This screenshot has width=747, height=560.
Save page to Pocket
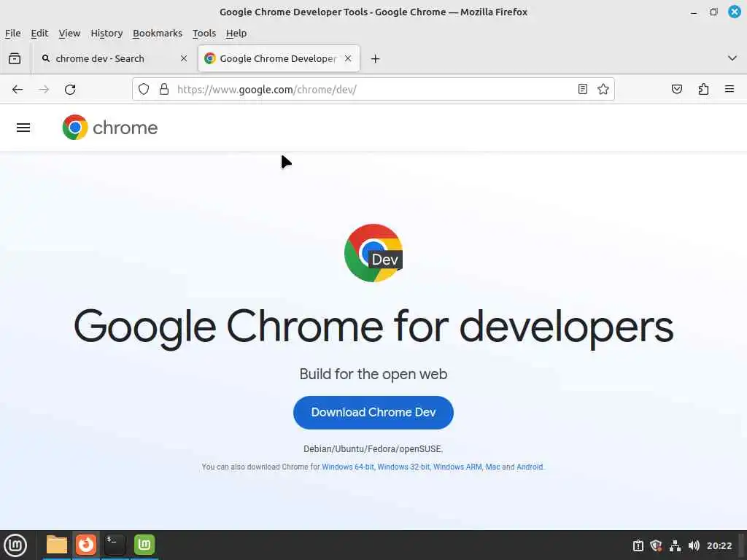point(676,89)
